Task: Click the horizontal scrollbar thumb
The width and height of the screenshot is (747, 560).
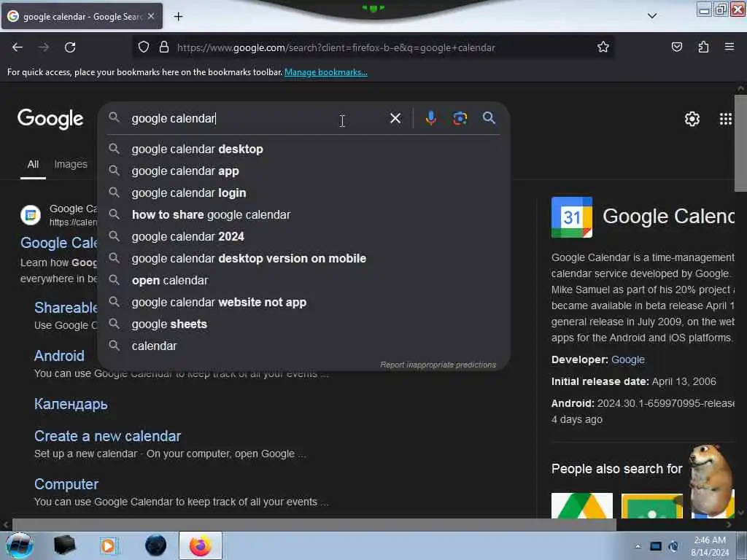Action: (314, 525)
